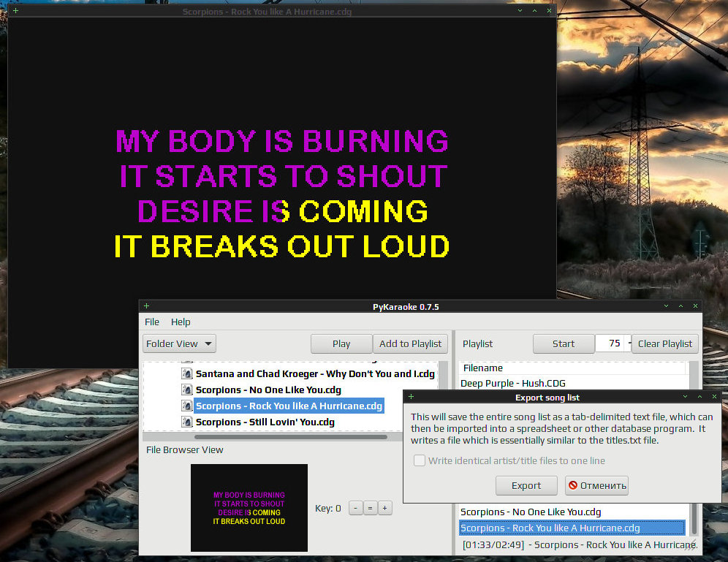Click the Filename column header in the playlist
The height and width of the screenshot is (562, 728).
(572, 368)
